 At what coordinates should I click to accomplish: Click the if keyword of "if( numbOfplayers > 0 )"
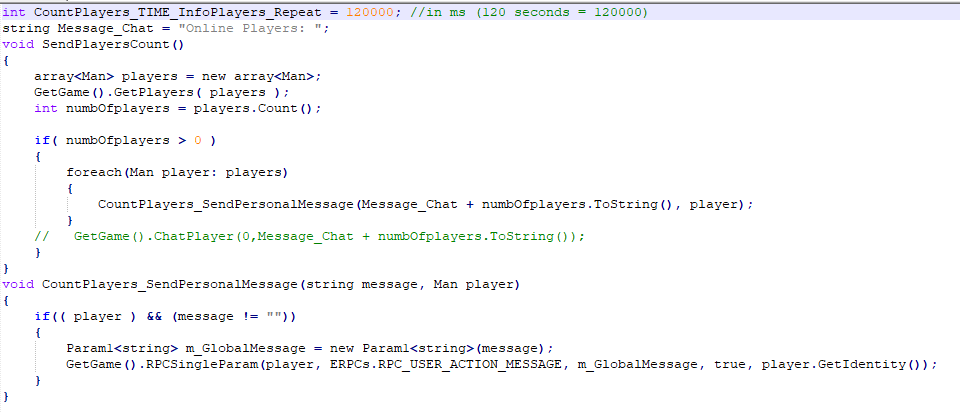pos(42,140)
